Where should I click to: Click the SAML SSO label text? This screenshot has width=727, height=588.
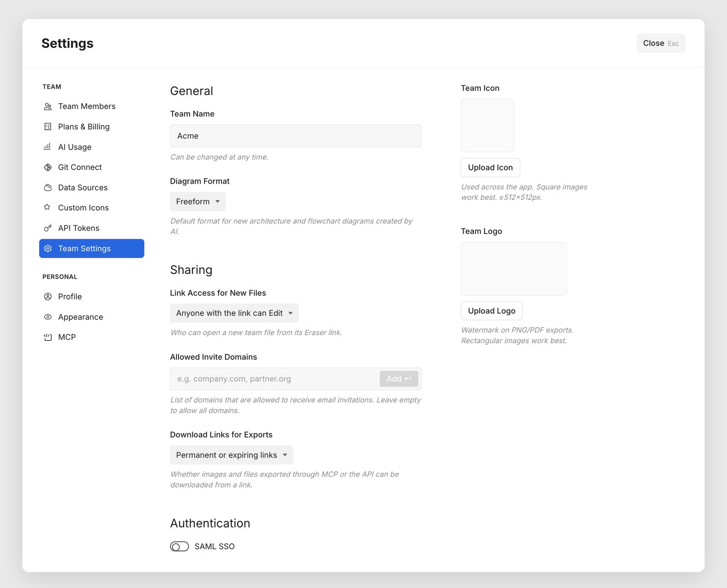(214, 547)
